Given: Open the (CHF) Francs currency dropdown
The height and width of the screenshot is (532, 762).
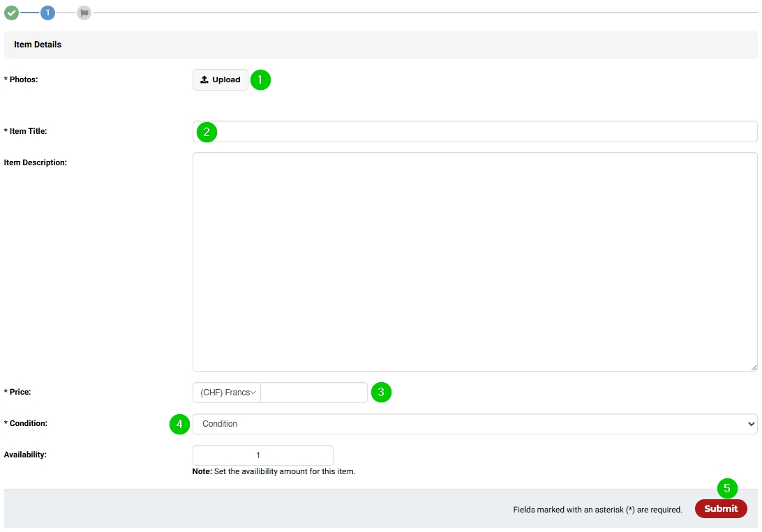Looking at the screenshot, I should [x=225, y=392].
